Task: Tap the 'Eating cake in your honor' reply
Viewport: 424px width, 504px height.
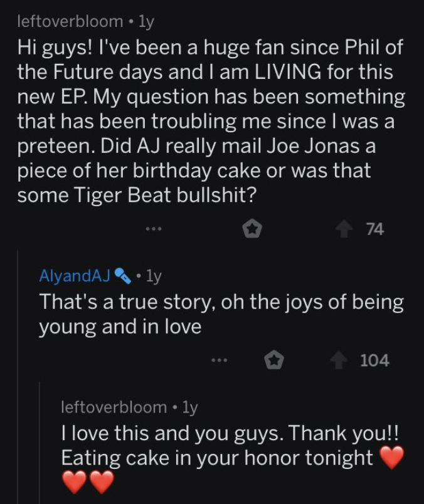Action: click(x=231, y=458)
